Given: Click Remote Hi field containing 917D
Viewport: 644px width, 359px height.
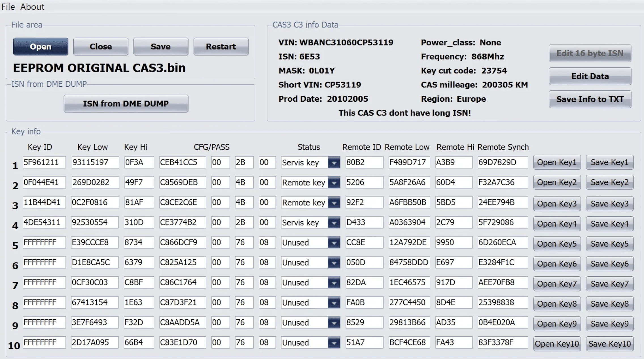Looking at the screenshot, I should tap(454, 283).
